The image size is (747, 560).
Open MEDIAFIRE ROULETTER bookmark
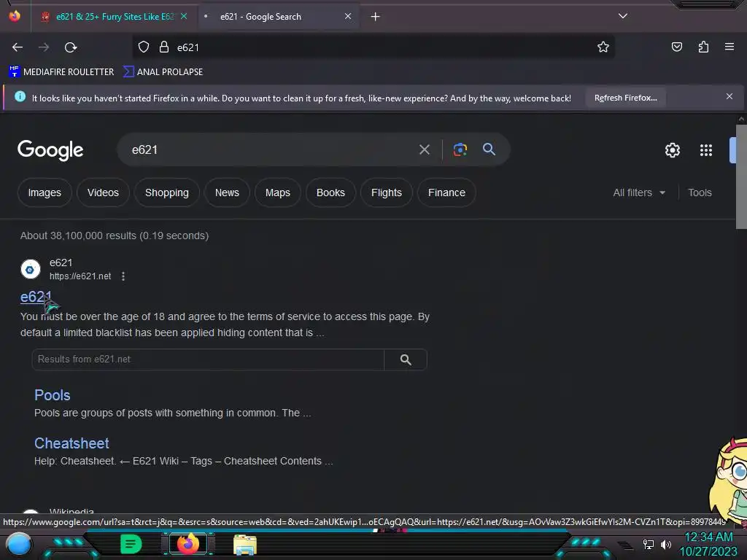pyautogui.click(x=61, y=72)
